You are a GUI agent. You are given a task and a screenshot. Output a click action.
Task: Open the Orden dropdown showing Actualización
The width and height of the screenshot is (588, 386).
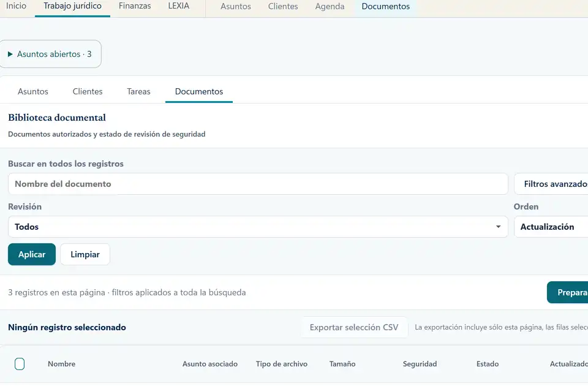[x=551, y=227]
